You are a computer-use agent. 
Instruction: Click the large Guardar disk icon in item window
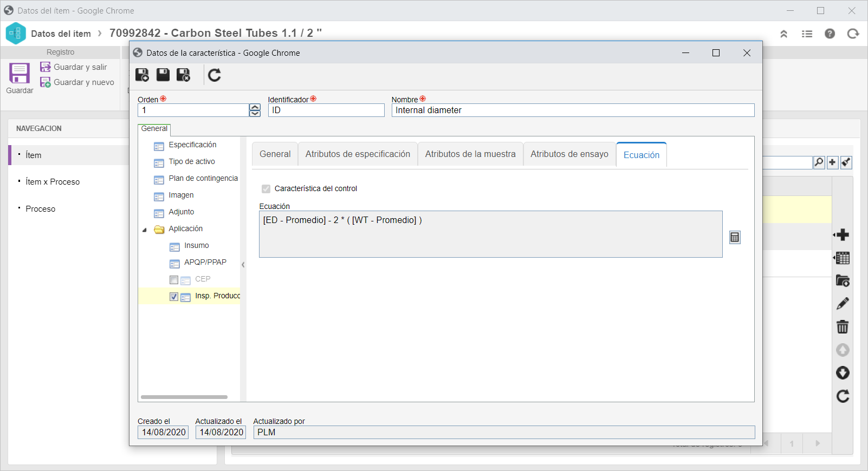pos(20,74)
